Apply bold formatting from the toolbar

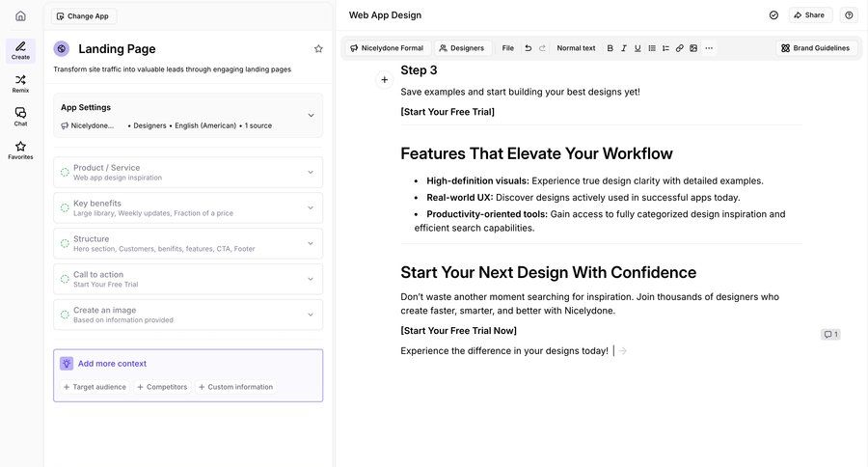(x=610, y=48)
